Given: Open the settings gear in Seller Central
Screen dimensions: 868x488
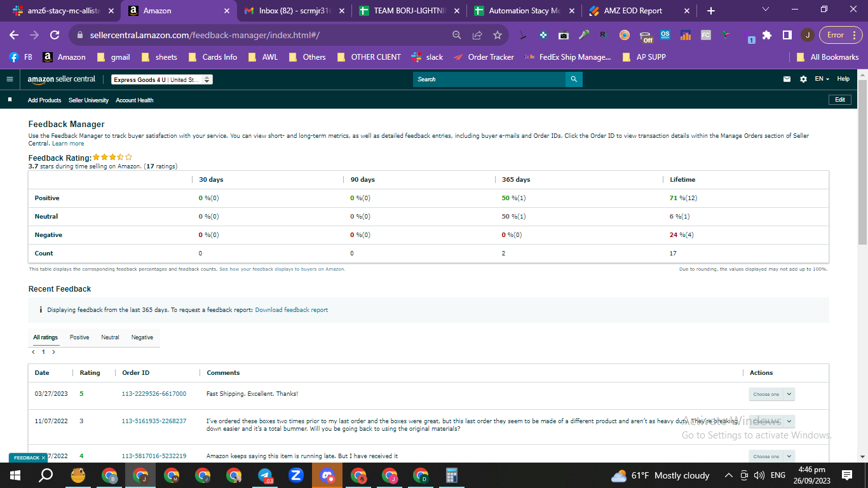Looking at the screenshot, I should click(x=803, y=79).
